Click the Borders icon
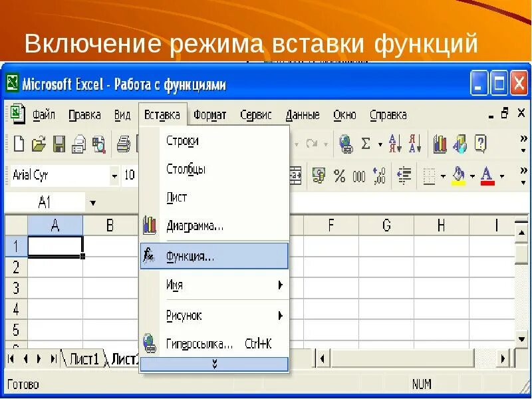 click(429, 176)
